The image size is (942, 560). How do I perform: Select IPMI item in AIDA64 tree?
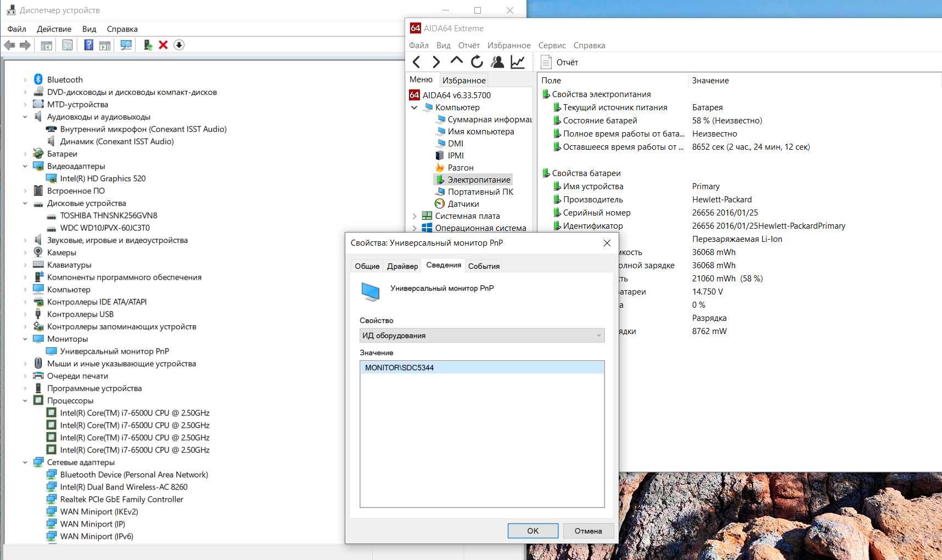coord(449,155)
